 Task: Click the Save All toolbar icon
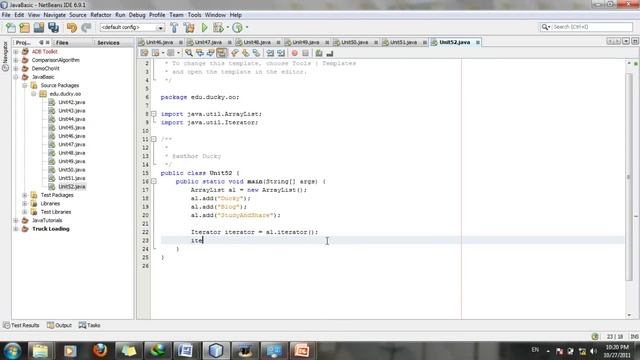point(53,27)
